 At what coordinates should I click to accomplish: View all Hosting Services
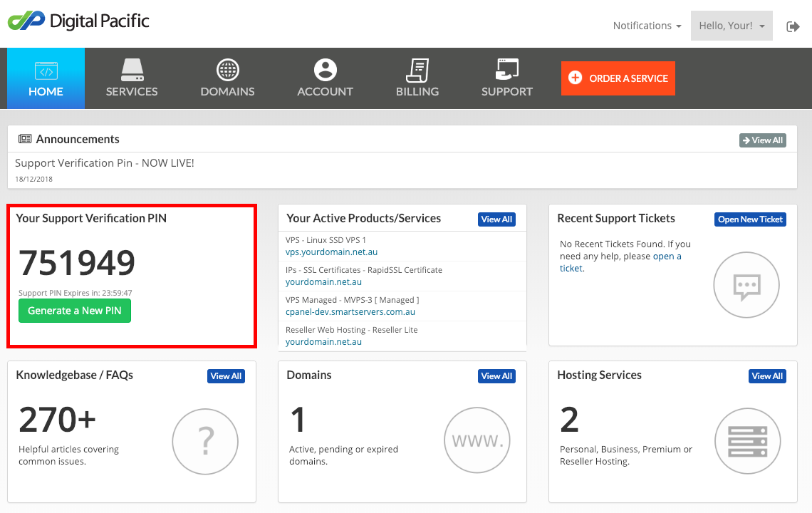pyautogui.click(x=767, y=376)
